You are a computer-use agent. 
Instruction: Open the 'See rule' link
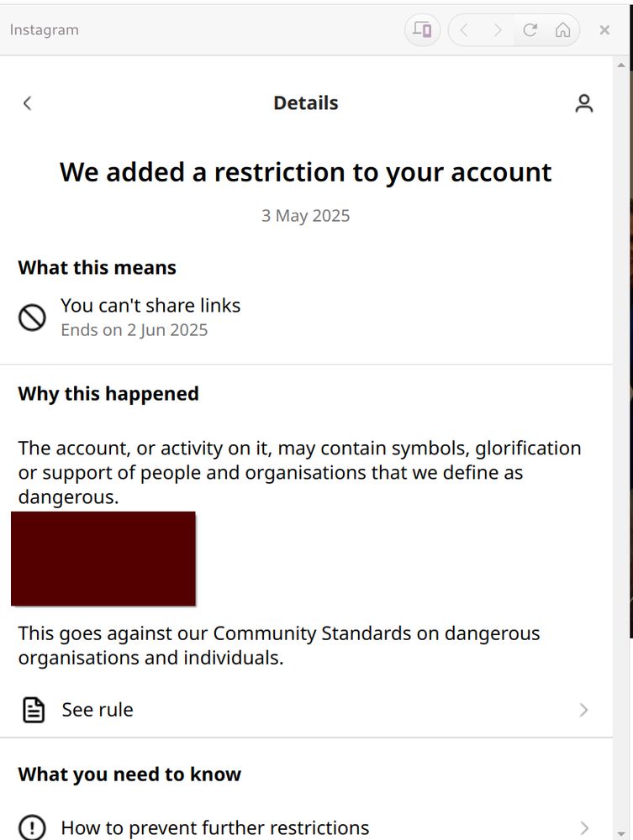tap(97, 709)
